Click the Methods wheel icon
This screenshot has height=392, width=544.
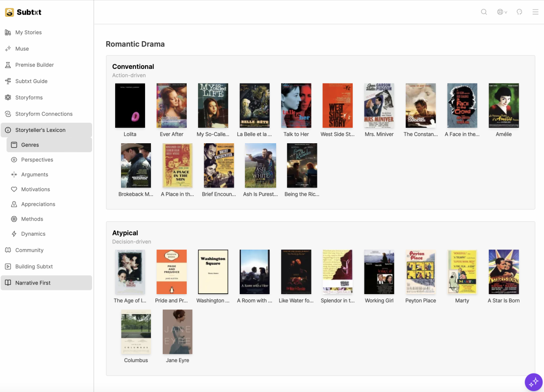(14, 219)
